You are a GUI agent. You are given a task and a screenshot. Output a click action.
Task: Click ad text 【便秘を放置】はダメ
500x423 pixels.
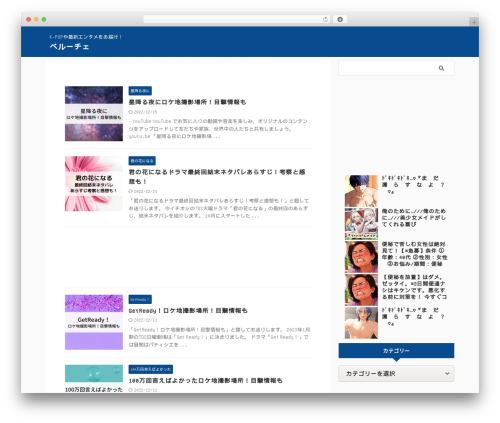tap(414, 287)
